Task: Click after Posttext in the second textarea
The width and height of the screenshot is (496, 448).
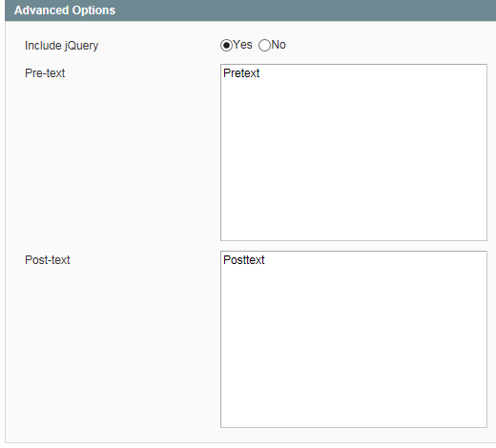Action: click(265, 260)
